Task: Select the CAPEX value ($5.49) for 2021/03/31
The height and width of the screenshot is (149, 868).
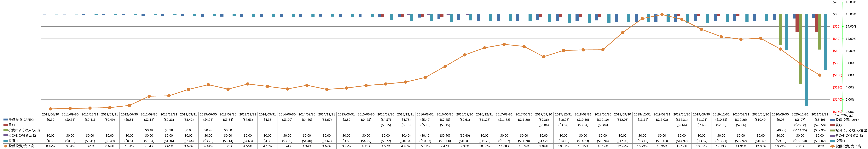Action: pyautogui.click(x=820, y=120)
